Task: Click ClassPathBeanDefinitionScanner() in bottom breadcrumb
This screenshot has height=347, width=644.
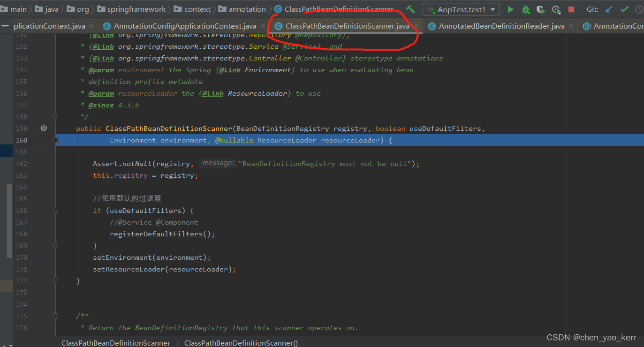Action: (x=241, y=343)
